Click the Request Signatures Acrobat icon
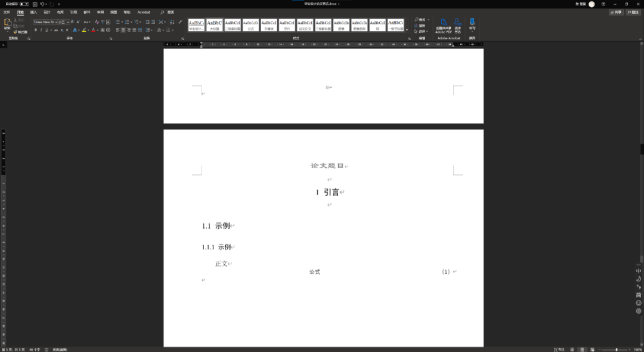This screenshot has width=644, height=352. 457,22
